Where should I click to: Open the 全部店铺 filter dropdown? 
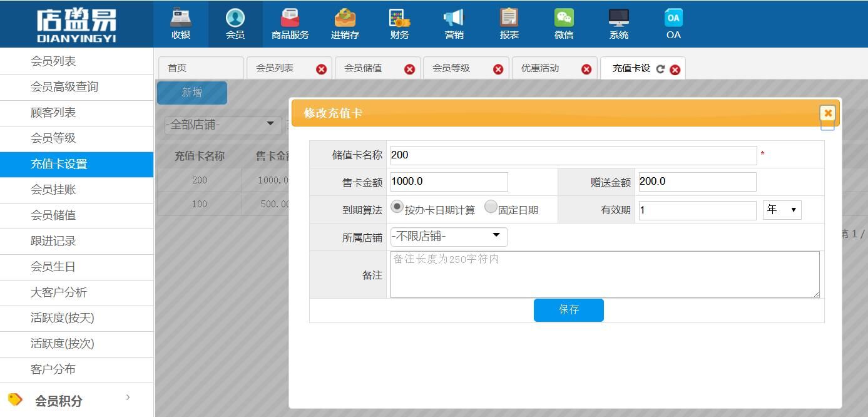pos(223,125)
